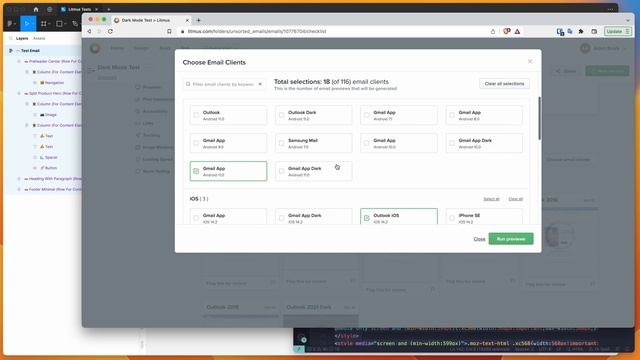Click the Close link in dialog

[479, 239]
